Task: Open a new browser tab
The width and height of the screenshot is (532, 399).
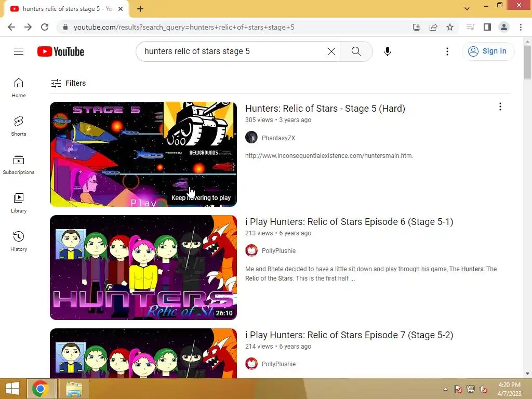Action: [140, 9]
